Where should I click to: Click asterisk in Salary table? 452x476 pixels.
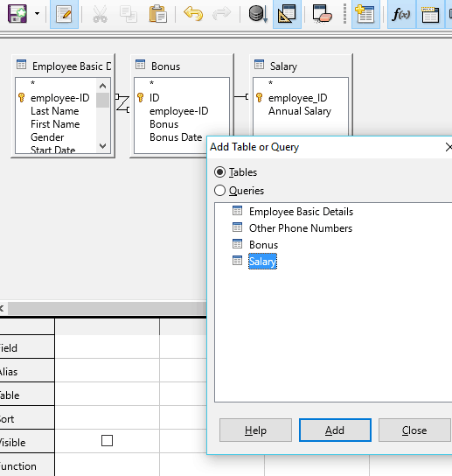pos(271,83)
